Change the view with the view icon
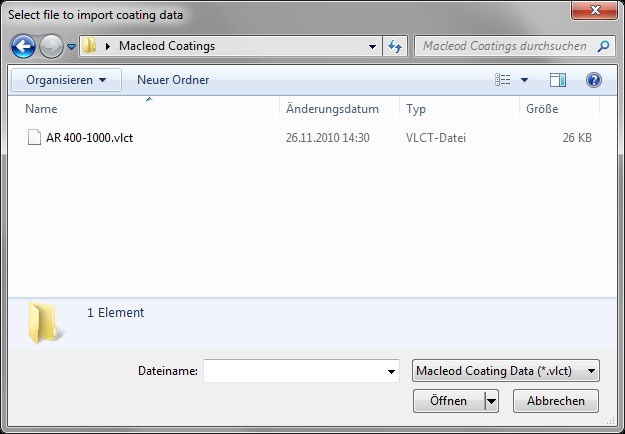Image resolution: width=625 pixels, height=434 pixels. [503, 80]
